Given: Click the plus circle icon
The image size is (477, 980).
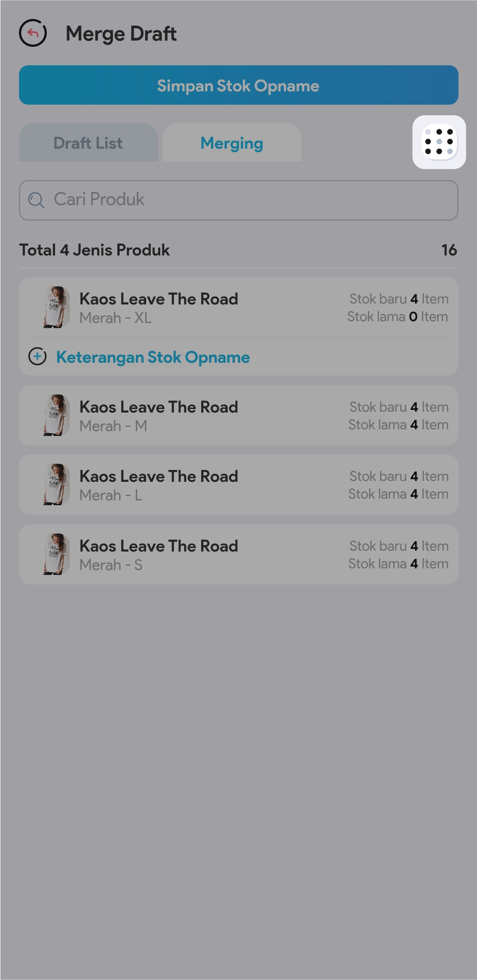Looking at the screenshot, I should click(38, 357).
